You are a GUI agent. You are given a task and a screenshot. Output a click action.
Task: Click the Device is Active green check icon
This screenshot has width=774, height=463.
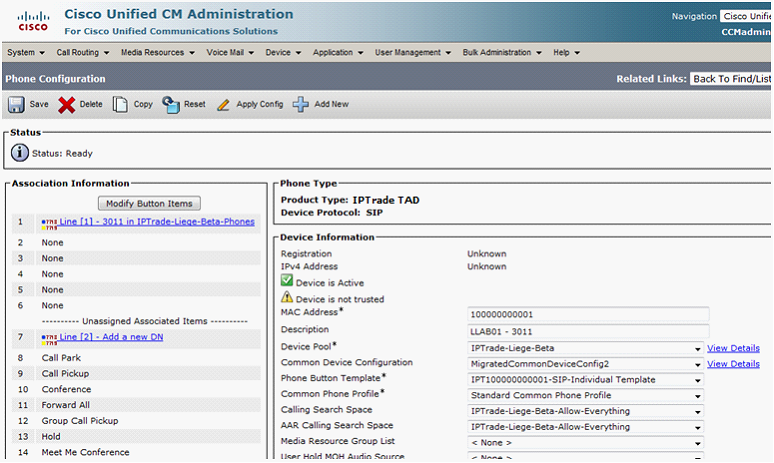[x=287, y=280]
